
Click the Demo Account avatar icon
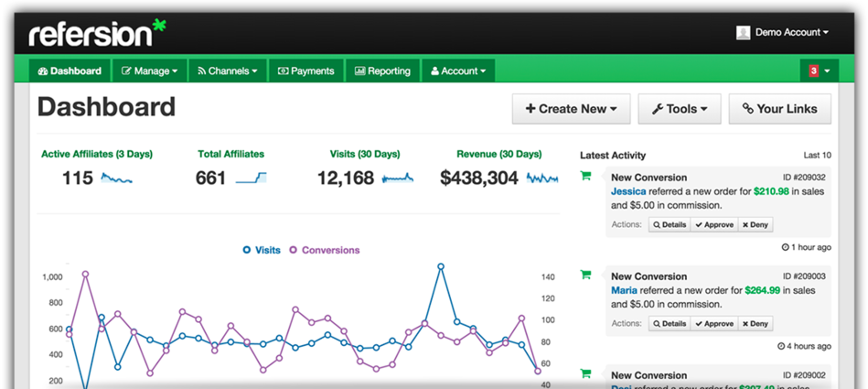coord(743,32)
